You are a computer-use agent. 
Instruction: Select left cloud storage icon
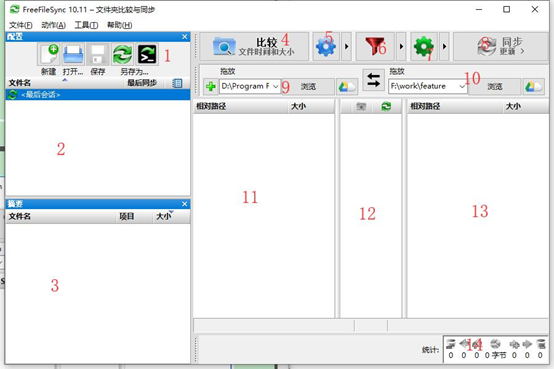[x=347, y=87]
